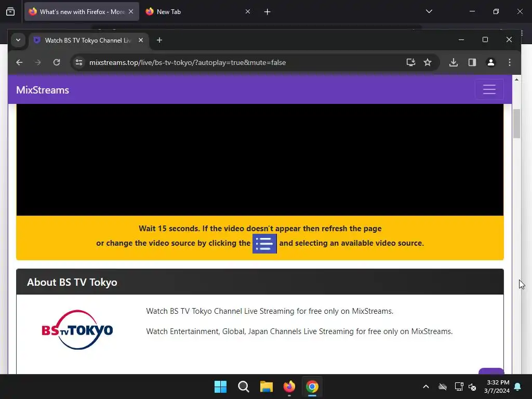Image resolution: width=532 pixels, height=399 pixels.
Task: Click the install app icon in address bar
Action: (x=411, y=62)
